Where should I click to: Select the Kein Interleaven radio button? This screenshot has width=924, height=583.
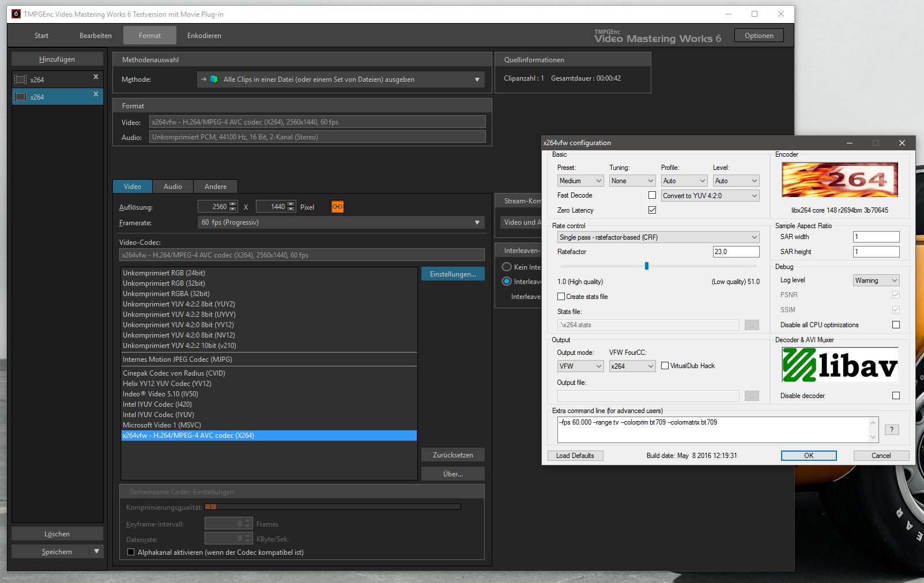pyautogui.click(x=507, y=267)
